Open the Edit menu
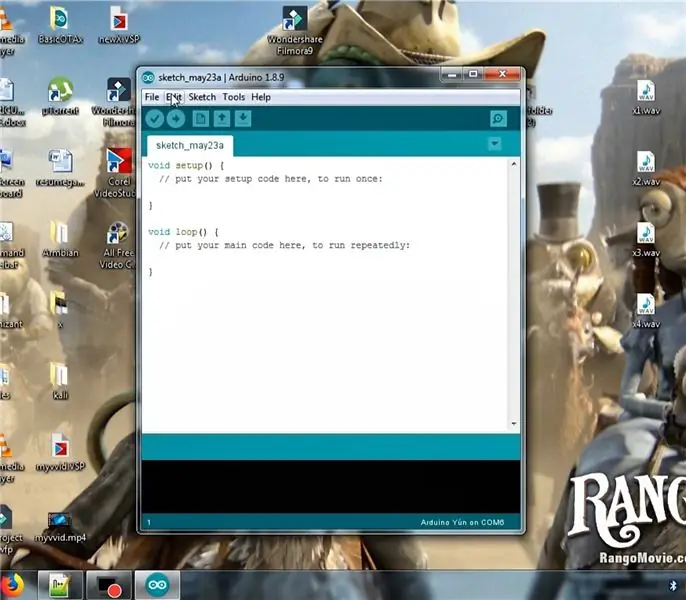 click(x=174, y=97)
